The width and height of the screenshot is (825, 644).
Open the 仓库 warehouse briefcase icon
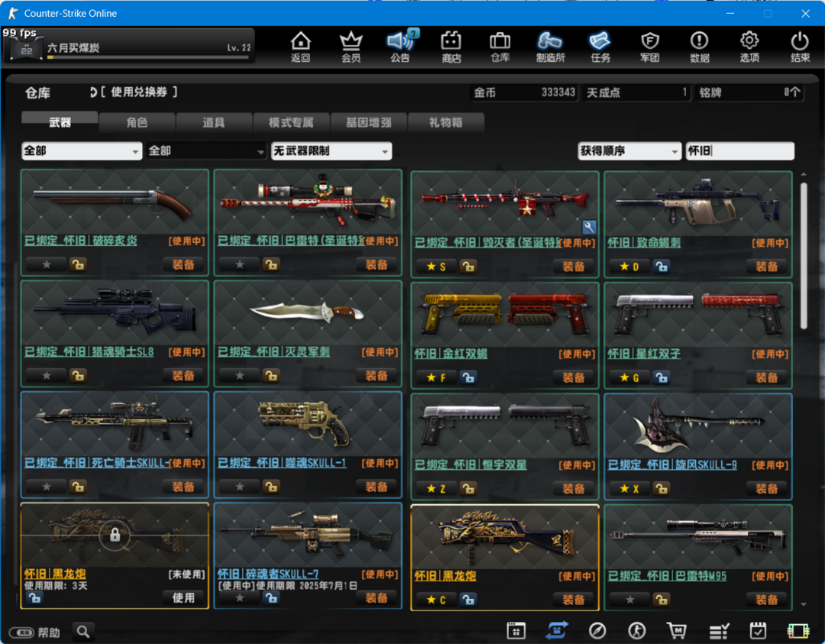[500, 47]
